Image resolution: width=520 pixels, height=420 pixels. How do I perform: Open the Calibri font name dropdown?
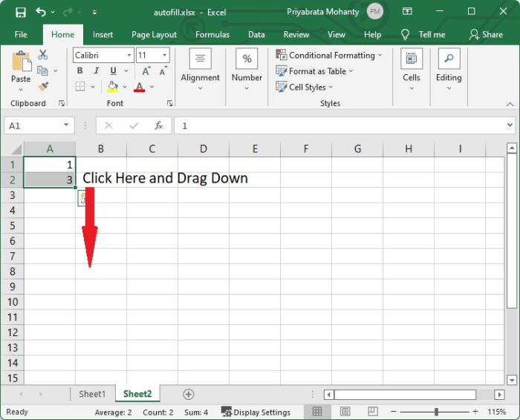coord(129,55)
